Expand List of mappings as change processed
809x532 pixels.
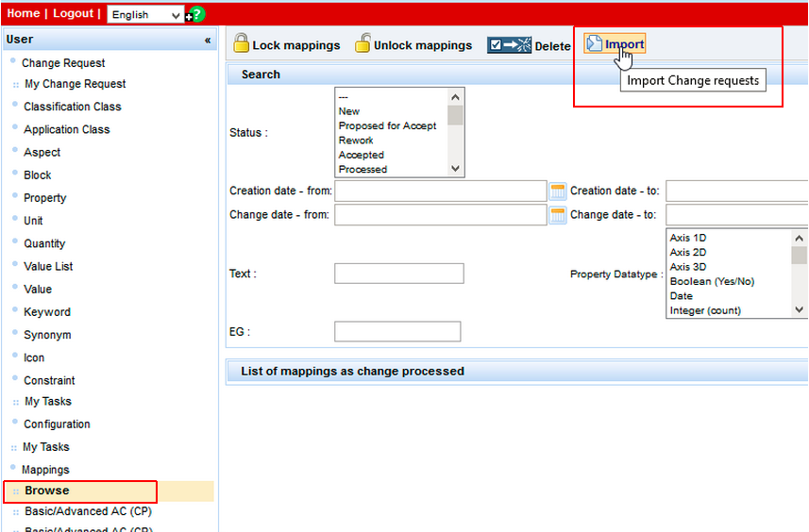[x=352, y=372]
